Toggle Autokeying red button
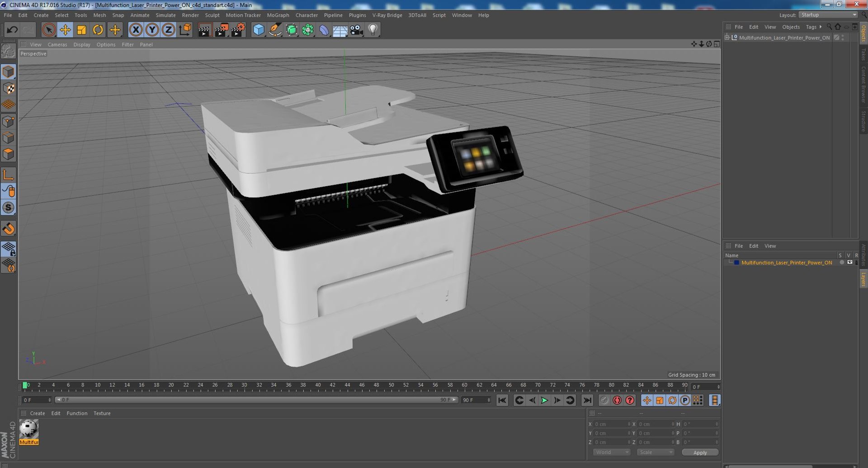 click(617, 400)
